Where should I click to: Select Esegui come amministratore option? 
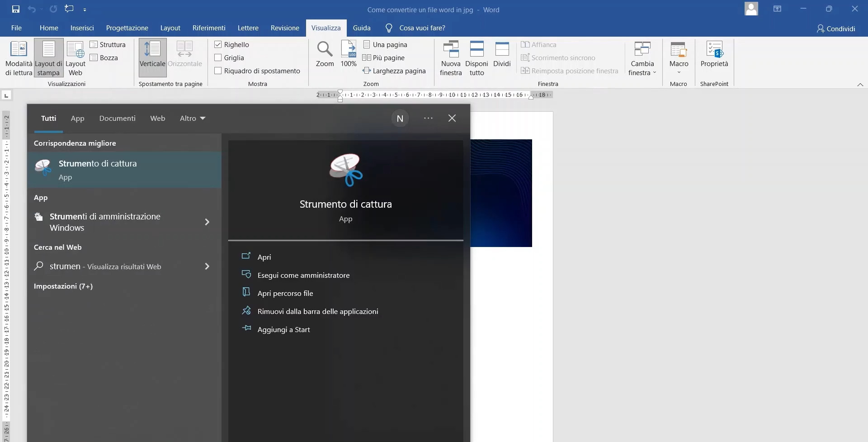pyautogui.click(x=303, y=275)
